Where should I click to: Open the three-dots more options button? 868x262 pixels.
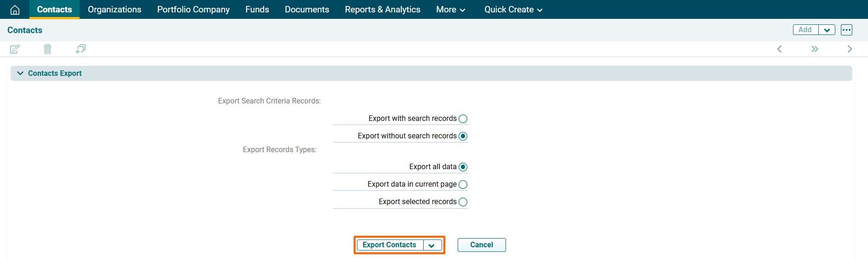click(846, 30)
